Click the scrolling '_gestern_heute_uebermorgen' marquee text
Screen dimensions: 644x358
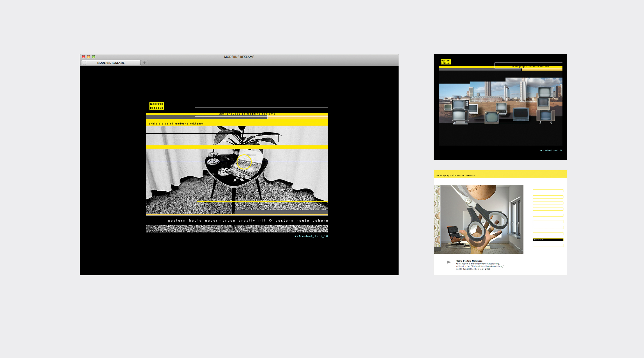coord(247,220)
